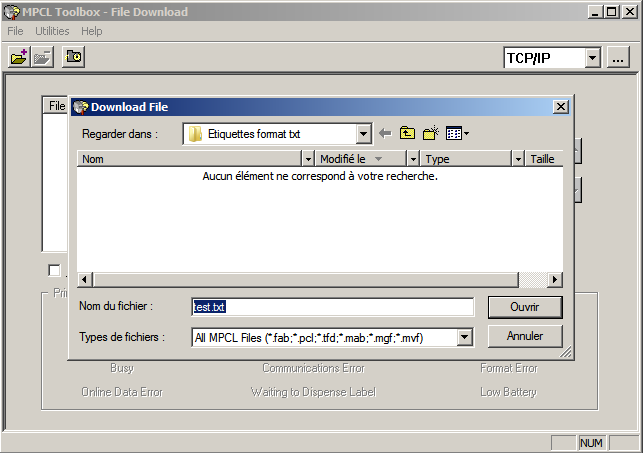Open the TCP/IP connection dropdown

(x=592, y=58)
